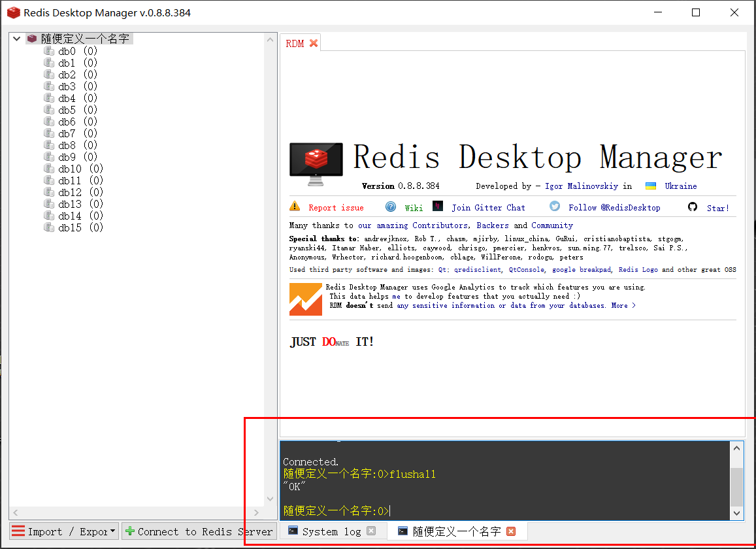Open the qredisclient link
The height and width of the screenshot is (549, 756).
[478, 270]
